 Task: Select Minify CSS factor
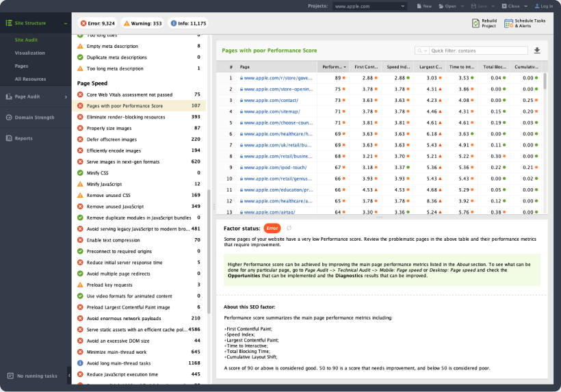[140, 173]
